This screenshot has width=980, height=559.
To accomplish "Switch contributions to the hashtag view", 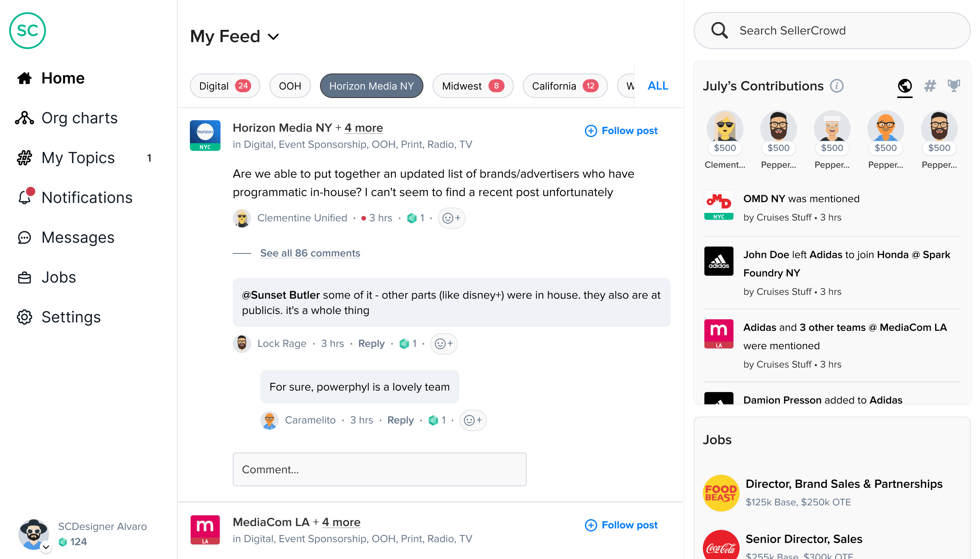I will (929, 86).
